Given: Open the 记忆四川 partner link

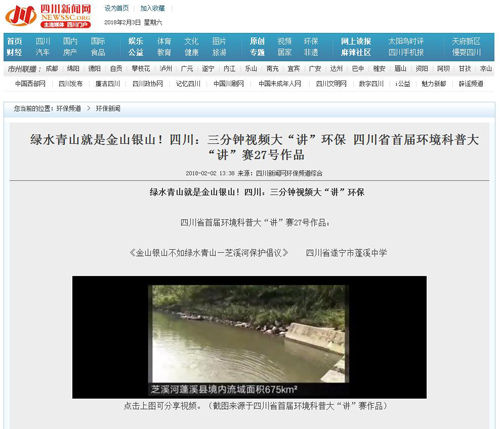Looking at the screenshot, I should 188,84.
